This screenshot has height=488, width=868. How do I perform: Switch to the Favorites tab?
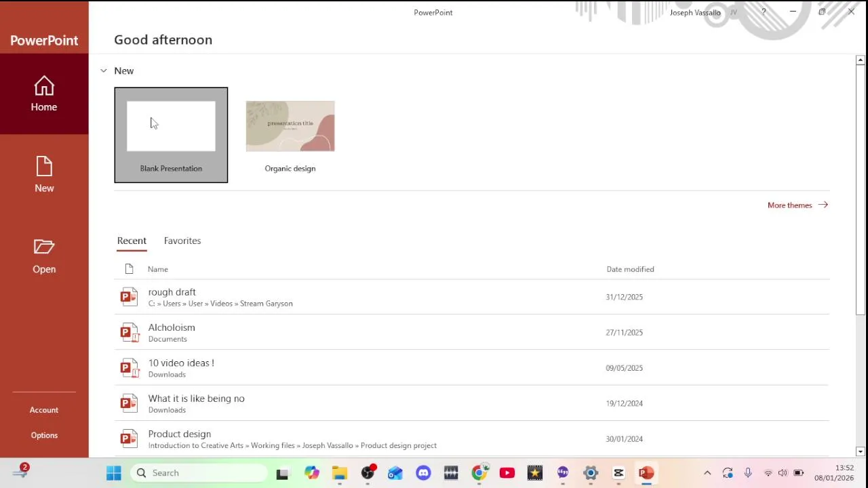coord(182,241)
